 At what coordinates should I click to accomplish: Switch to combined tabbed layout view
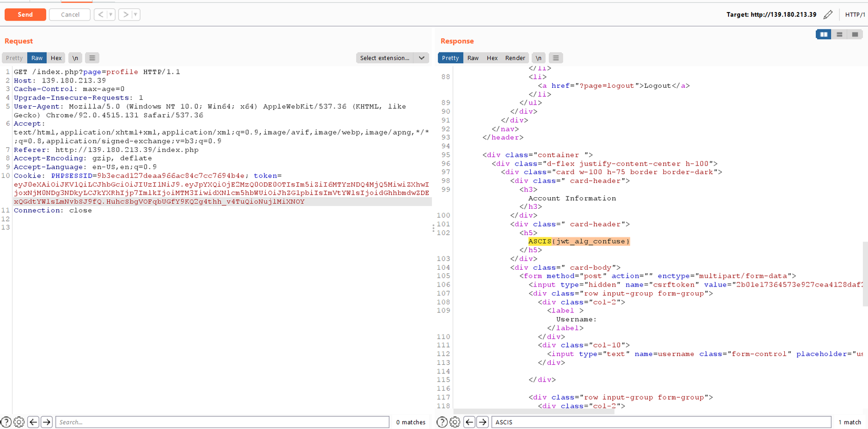[855, 35]
